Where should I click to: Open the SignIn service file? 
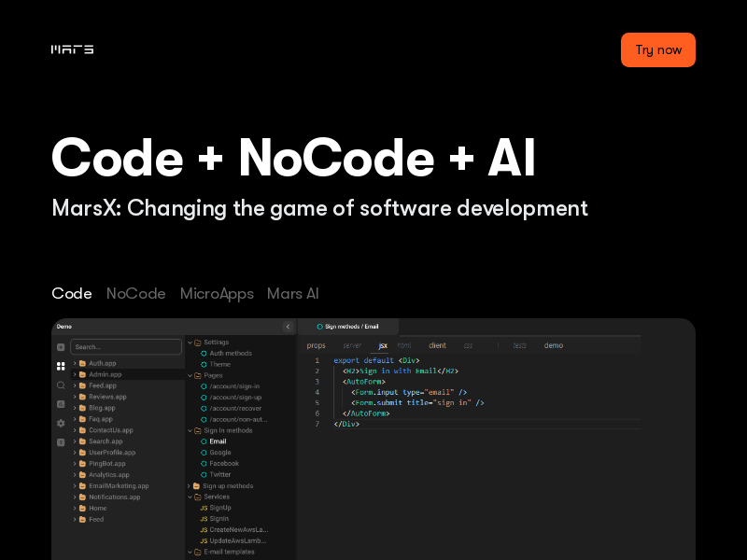[219, 519]
